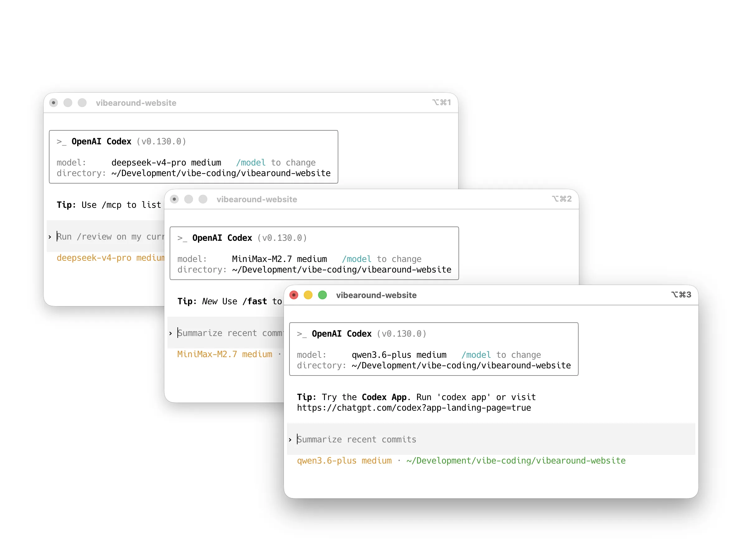
Task: Click /model command in the MiniMax-M2.7 header box
Action: point(357,259)
